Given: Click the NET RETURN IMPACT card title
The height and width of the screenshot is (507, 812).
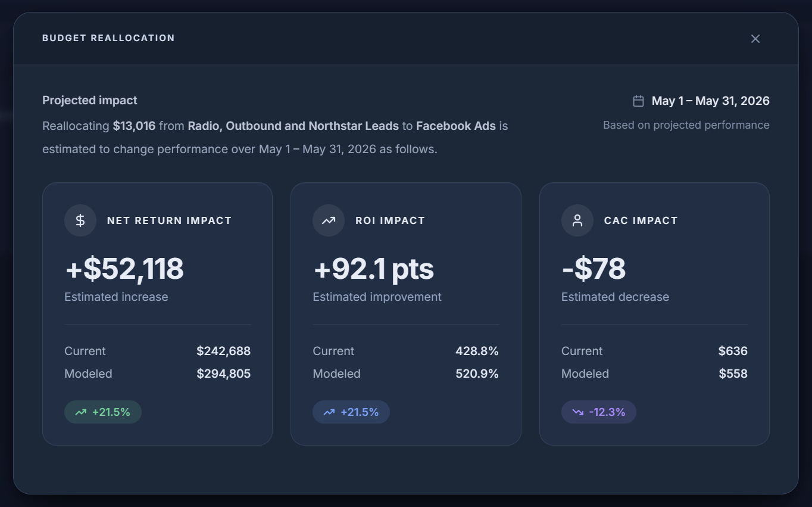Looking at the screenshot, I should pyautogui.click(x=169, y=220).
